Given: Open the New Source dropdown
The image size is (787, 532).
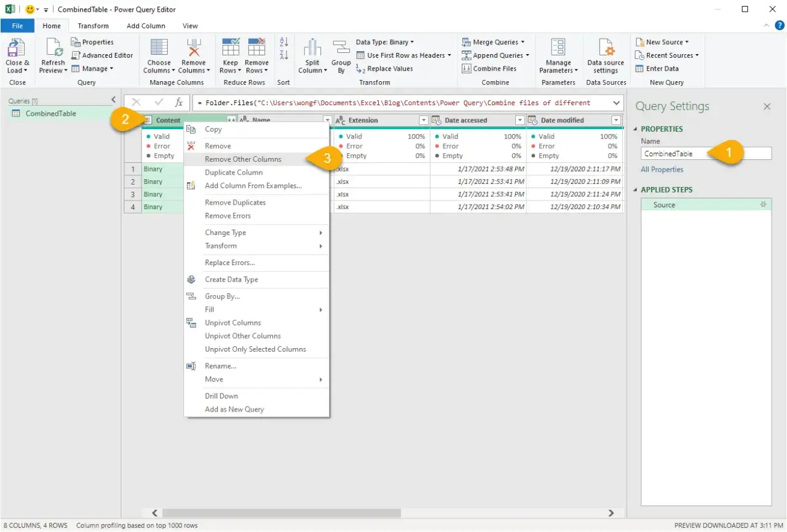Looking at the screenshot, I should click(x=662, y=42).
